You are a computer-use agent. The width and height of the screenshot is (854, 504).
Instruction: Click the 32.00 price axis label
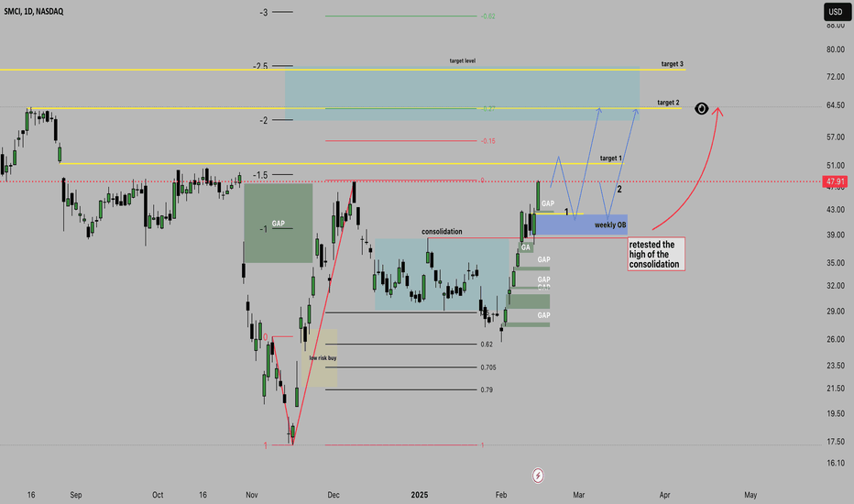coord(836,286)
